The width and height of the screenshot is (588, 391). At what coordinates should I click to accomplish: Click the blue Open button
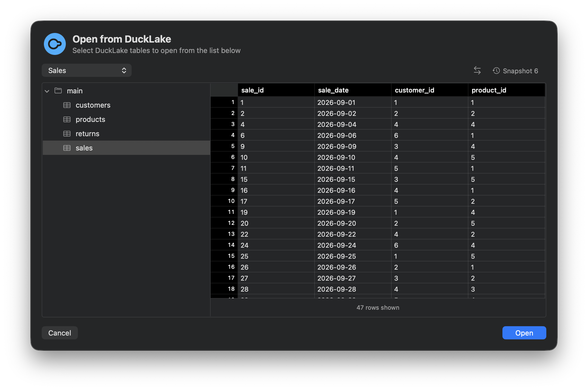[x=524, y=333]
